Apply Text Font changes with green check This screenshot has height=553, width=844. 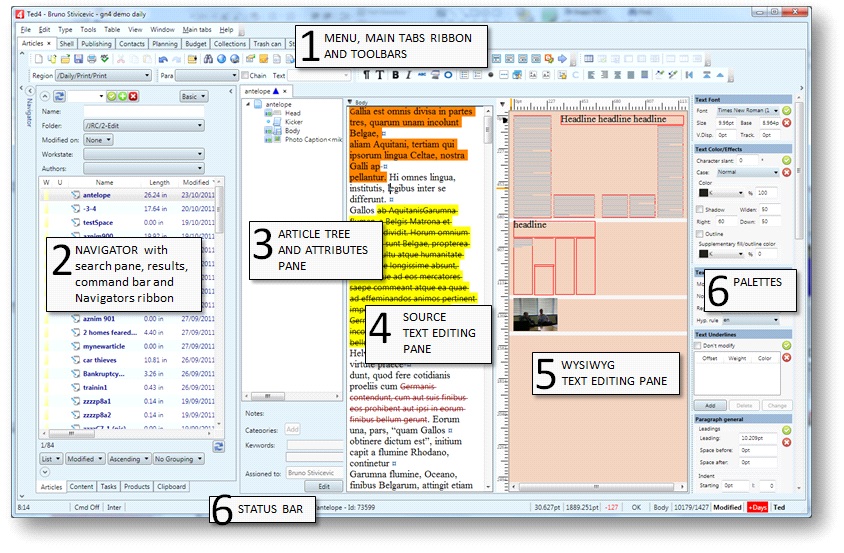(786, 110)
